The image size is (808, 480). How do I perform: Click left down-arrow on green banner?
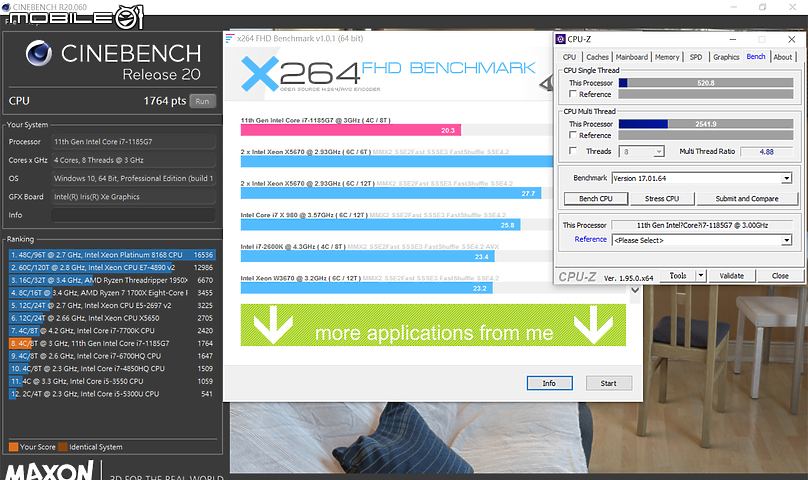[x=274, y=325]
